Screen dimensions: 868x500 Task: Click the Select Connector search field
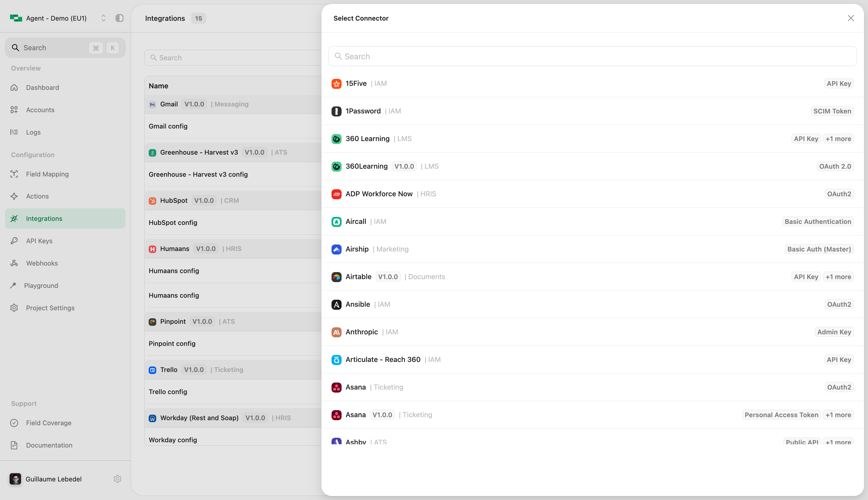click(592, 56)
